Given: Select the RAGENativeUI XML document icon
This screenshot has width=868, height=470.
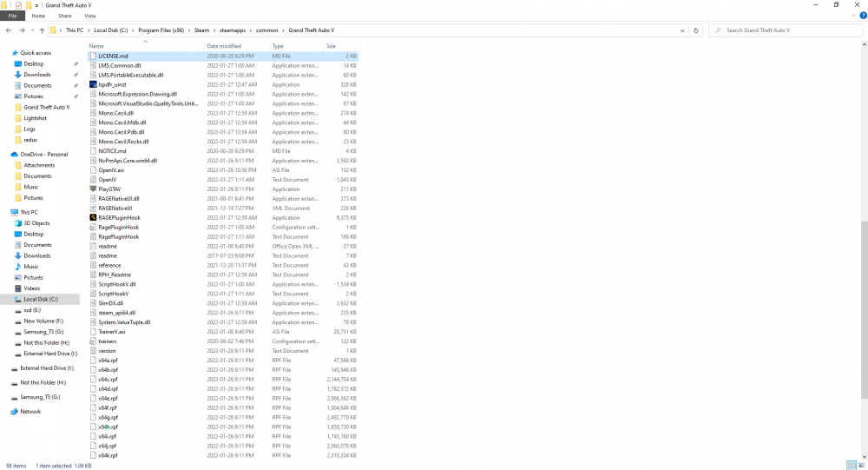Looking at the screenshot, I should coord(93,209).
